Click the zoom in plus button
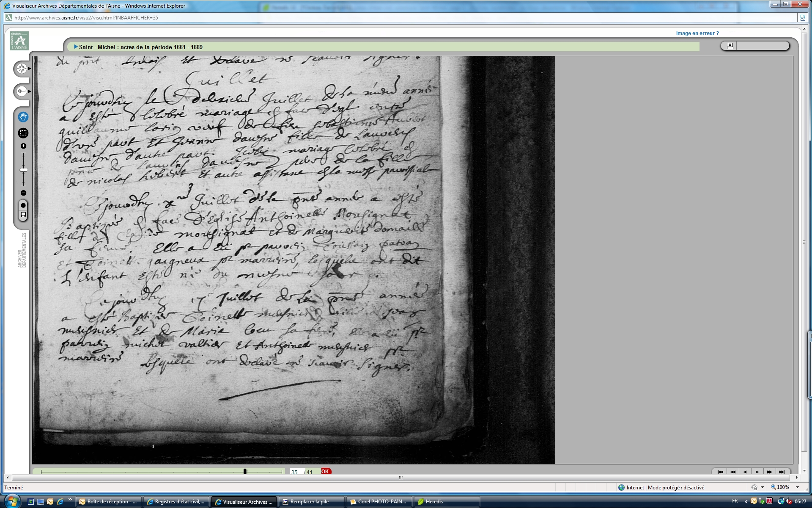 23,146
